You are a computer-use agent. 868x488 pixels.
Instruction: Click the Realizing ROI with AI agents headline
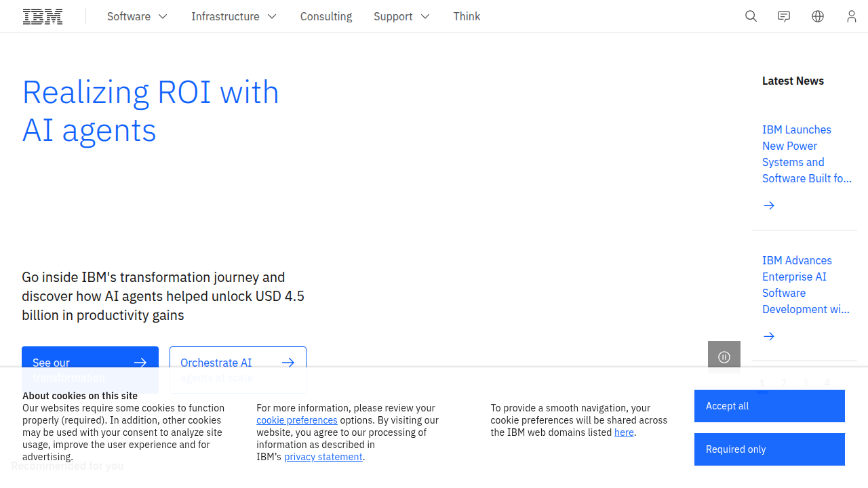tap(151, 111)
